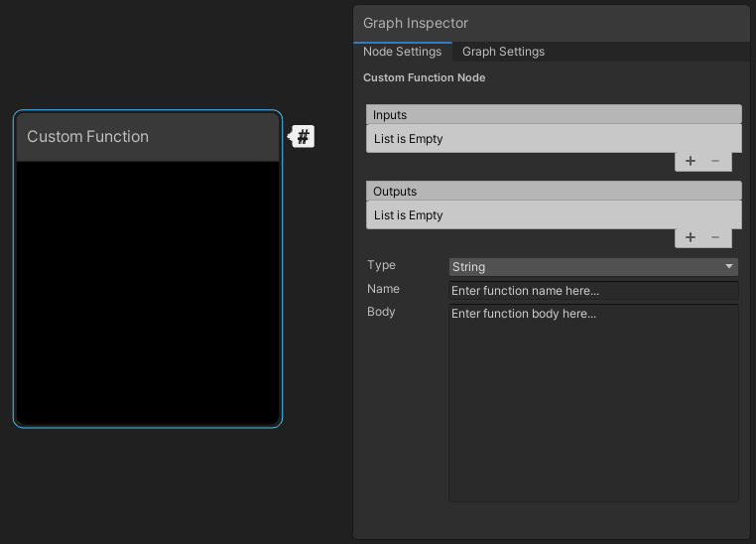Image resolution: width=756 pixels, height=544 pixels.
Task: Open the Type dropdown set to String
Action: (593, 267)
